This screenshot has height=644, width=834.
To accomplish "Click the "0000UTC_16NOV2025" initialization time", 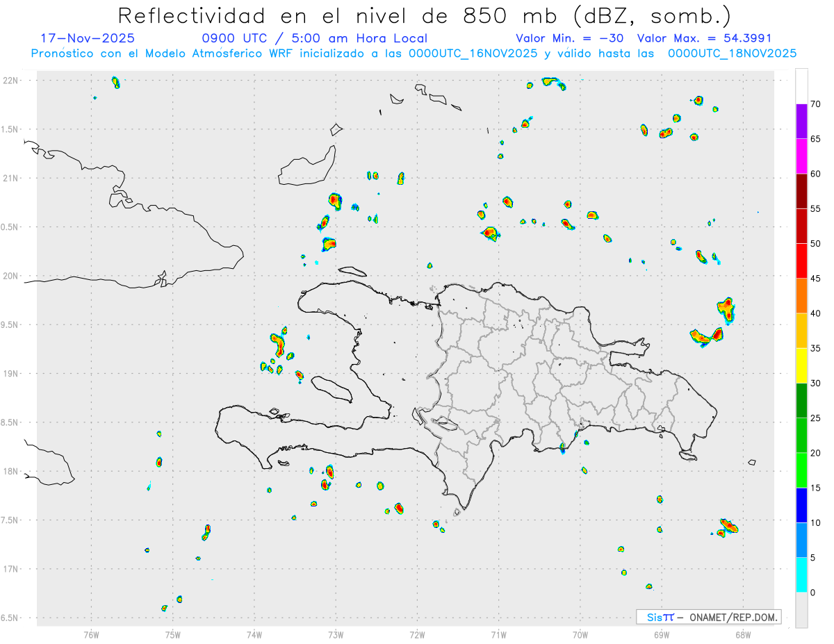I will 473,53.
